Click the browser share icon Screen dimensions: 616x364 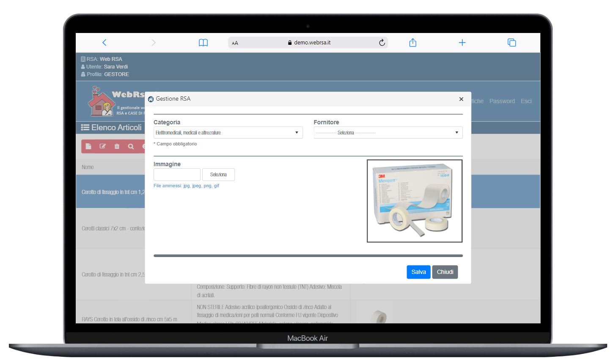413,43
